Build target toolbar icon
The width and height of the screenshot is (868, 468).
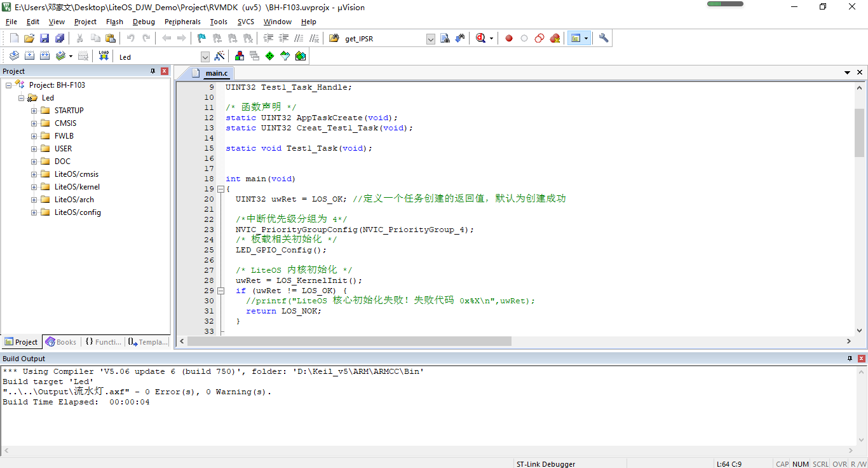[x=29, y=56]
